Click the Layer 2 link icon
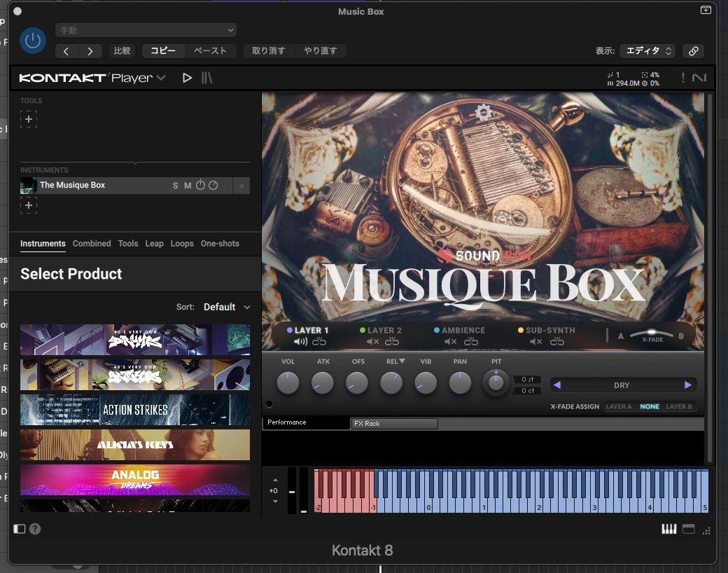This screenshot has width=728, height=573. [392, 342]
